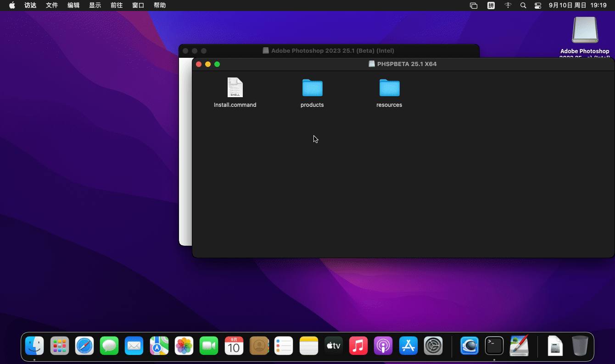Click the products folder name label

(x=312, y=105)
